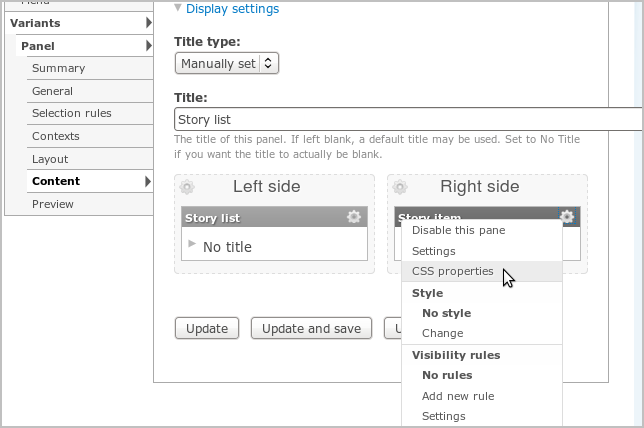
Task: Click gear icon on Story item pane
Action: 567,216
